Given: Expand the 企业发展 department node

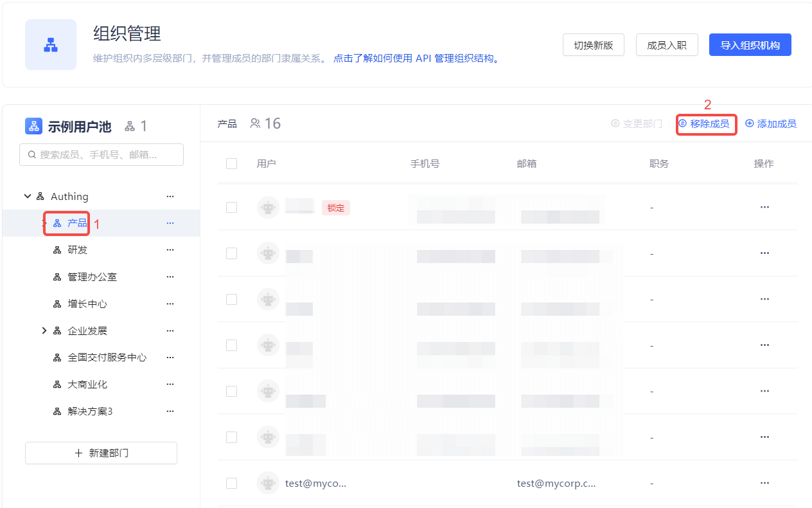Looking at the screenshot, I should point(44,331).
